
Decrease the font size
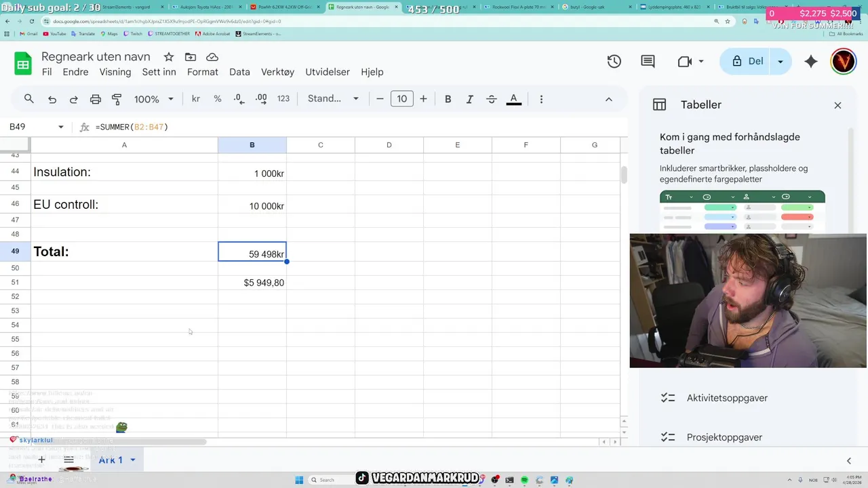(380, 99)
